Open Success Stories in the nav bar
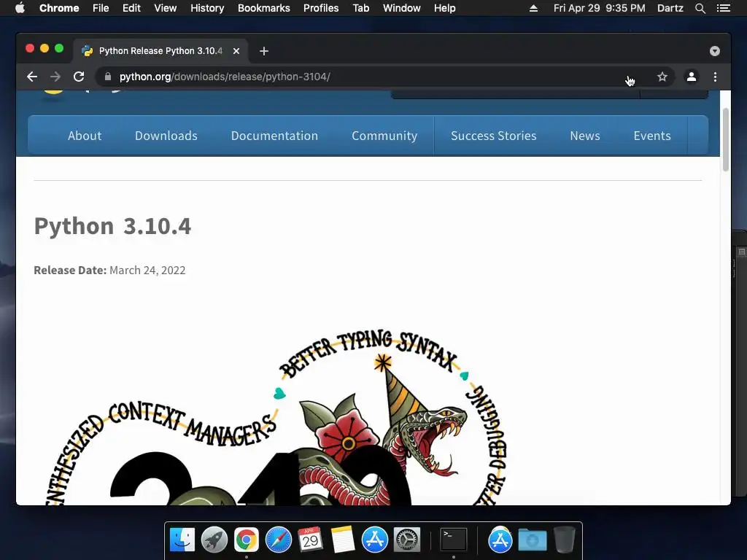 coord(494,136)
